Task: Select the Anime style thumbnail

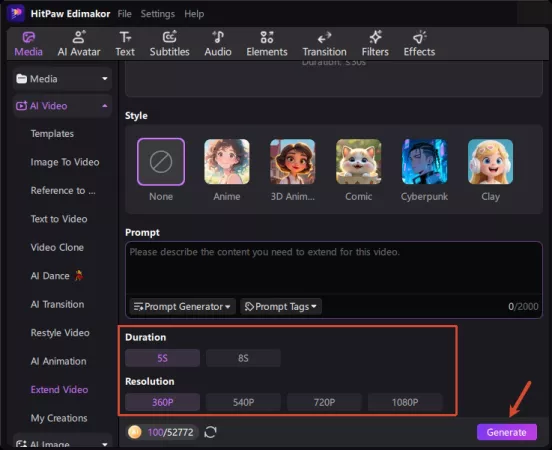Action: pos(227,162)
